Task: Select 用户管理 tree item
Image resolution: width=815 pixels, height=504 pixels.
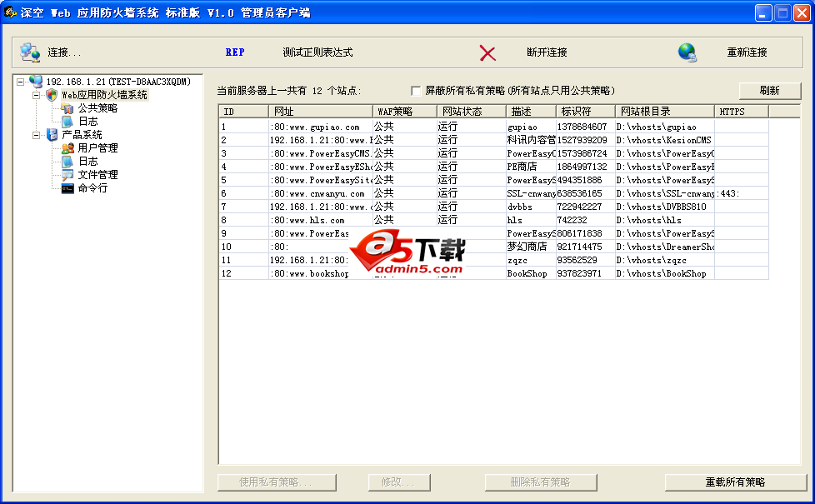Action: click(97, 148)
